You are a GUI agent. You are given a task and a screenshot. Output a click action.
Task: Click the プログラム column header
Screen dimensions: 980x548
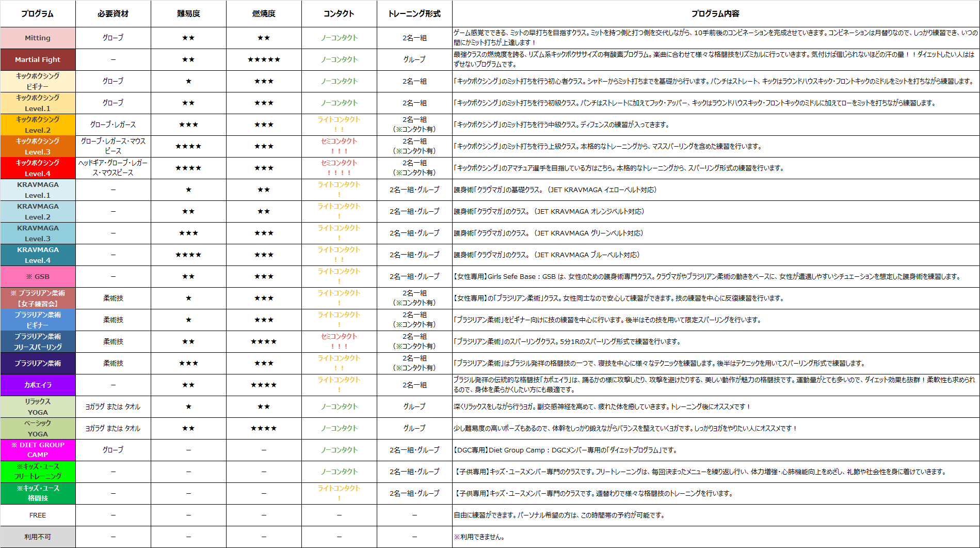(38, 13)
